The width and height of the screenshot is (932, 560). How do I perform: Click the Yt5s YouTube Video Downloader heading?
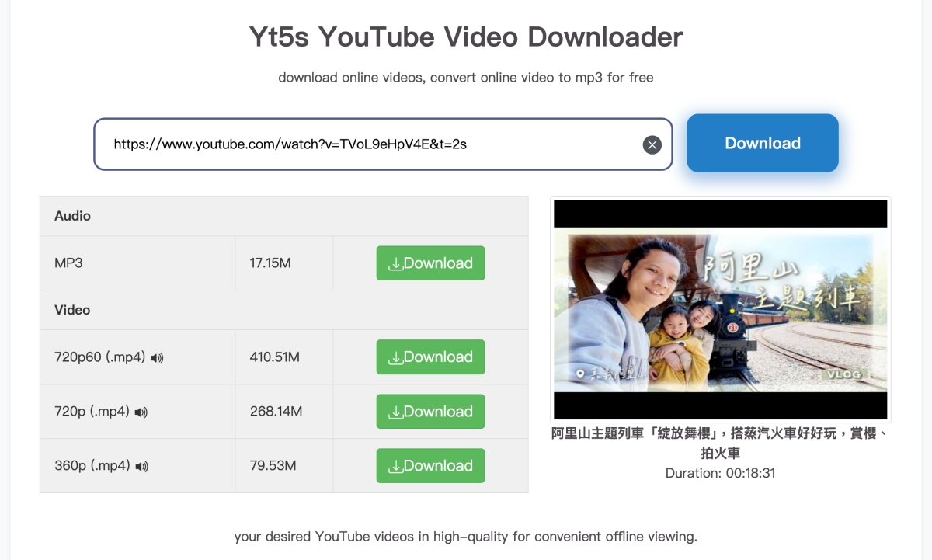pyautogui.click(x=466, y=37)
